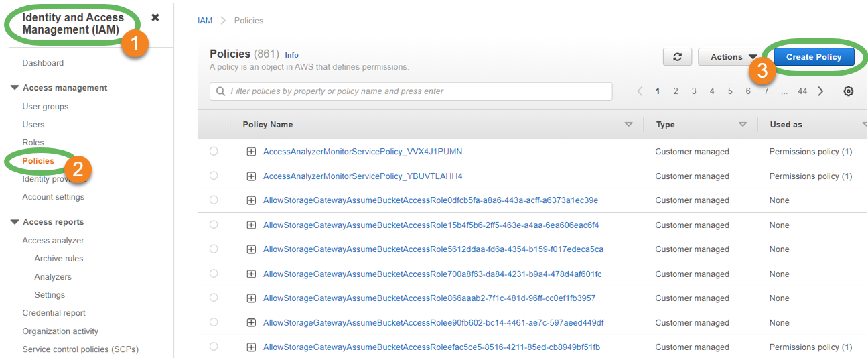
Task: Close the IAM navigation panel
Action: tap(155, 17)
